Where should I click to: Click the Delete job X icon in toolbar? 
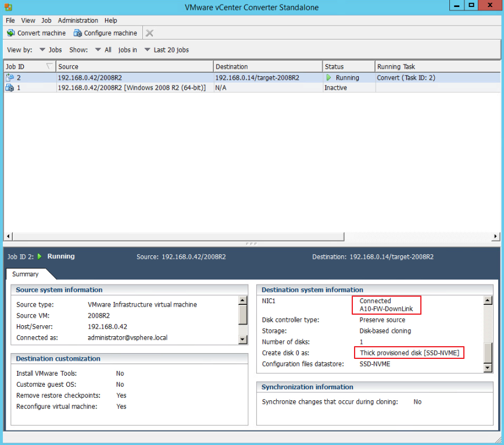(149, 33)
